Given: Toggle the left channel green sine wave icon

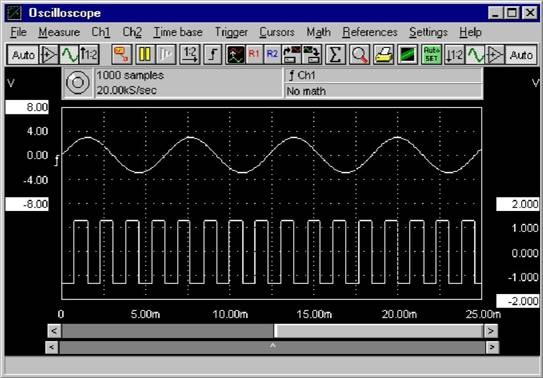Looking at the screenshot, I should click(69, 55).
